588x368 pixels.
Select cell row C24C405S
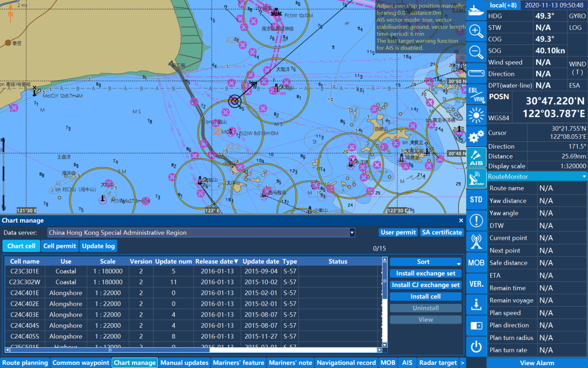(x=192, y=336)
